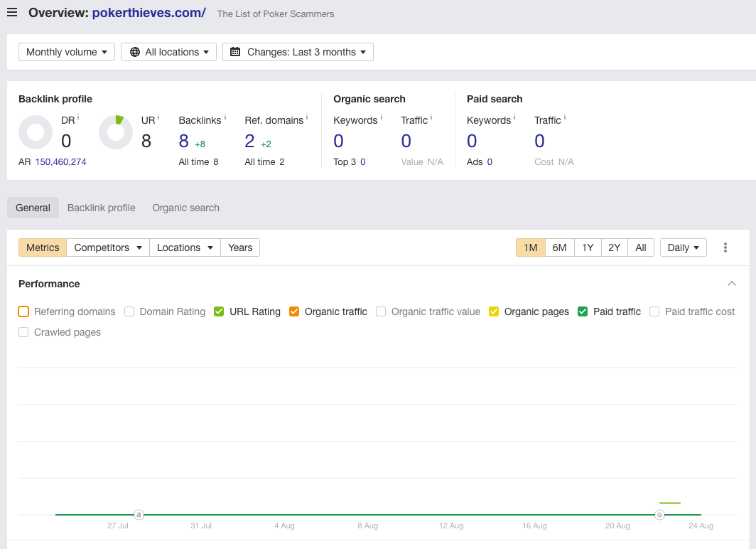756x549 pixels.
Task: Click the Ref. domains count 2
Action: pyautogui.click(x=249, y=141)
